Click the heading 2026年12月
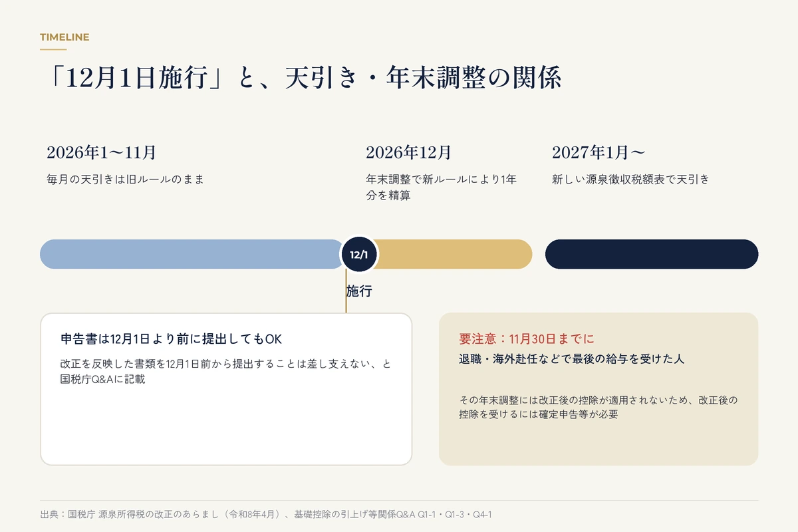 pyautogui.click(x=408, y=152)
